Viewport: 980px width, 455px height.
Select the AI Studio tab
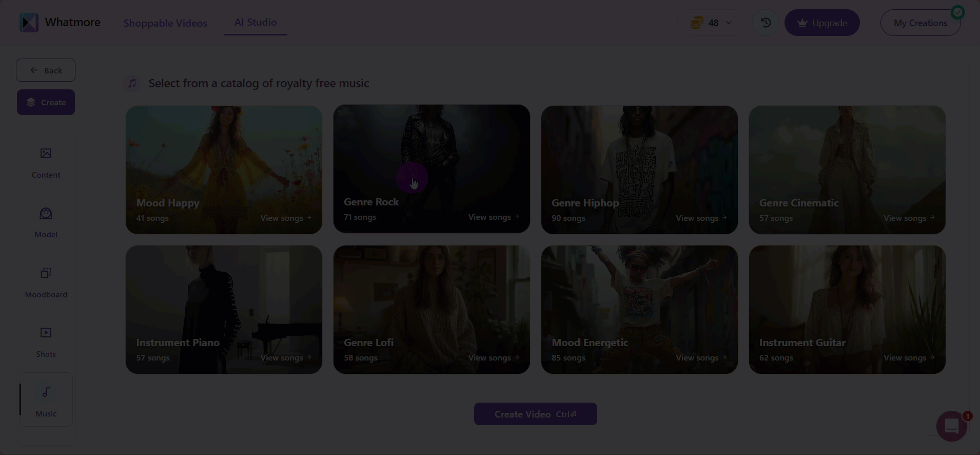pyautogui.click(x=256, y=22)
